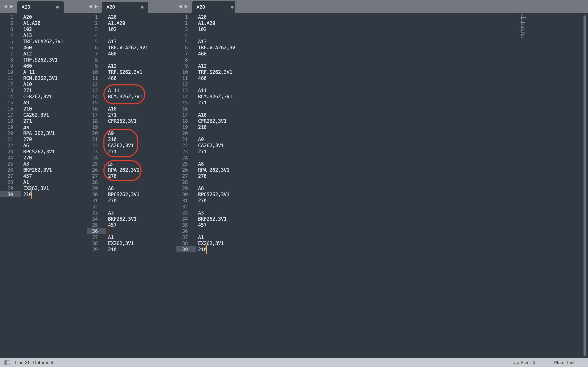588x367 pixels.
Task: Click unsaved dot on right pane's A20 tab
Action: coord(232,7)
